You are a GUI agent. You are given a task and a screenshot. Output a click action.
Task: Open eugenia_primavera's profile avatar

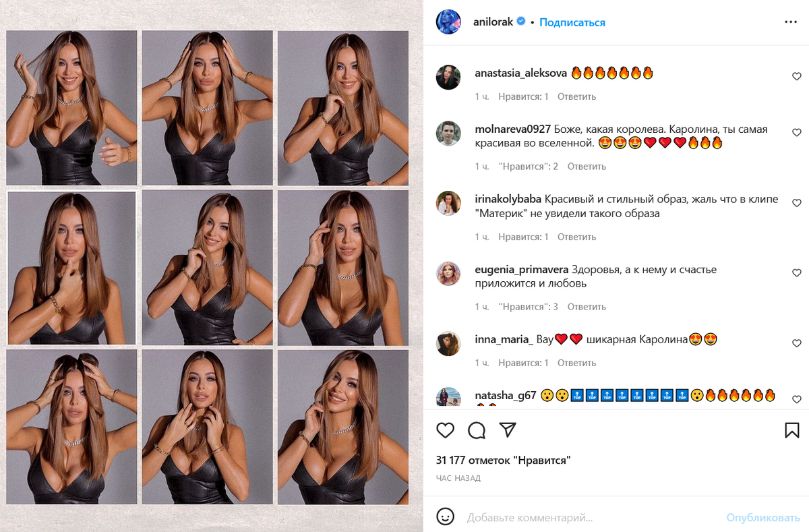click(448, 273)
